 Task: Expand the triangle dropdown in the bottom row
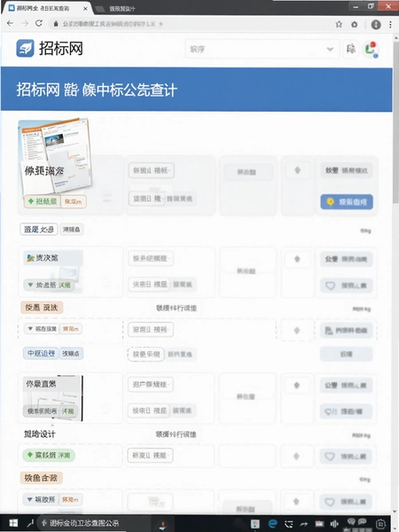pos(29,499)
